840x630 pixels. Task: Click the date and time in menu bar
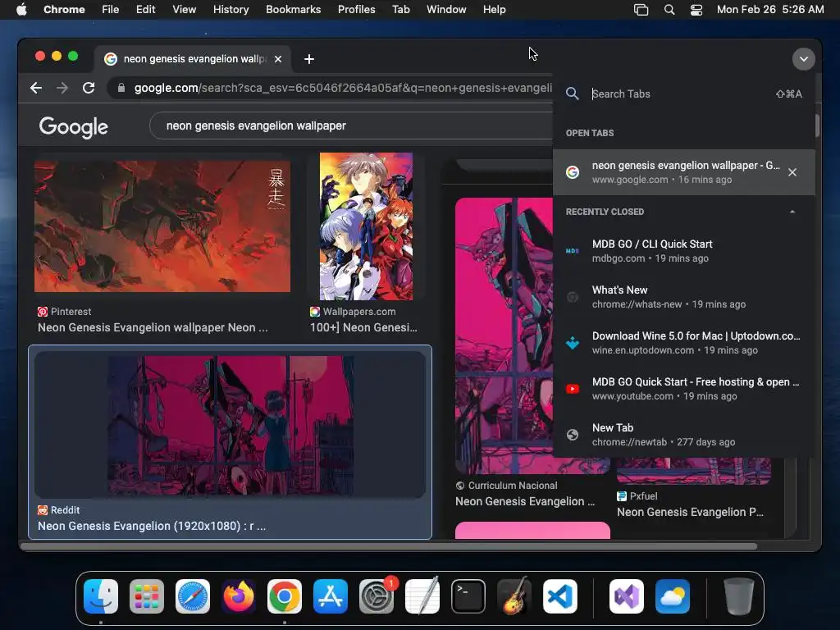[770, 10]
